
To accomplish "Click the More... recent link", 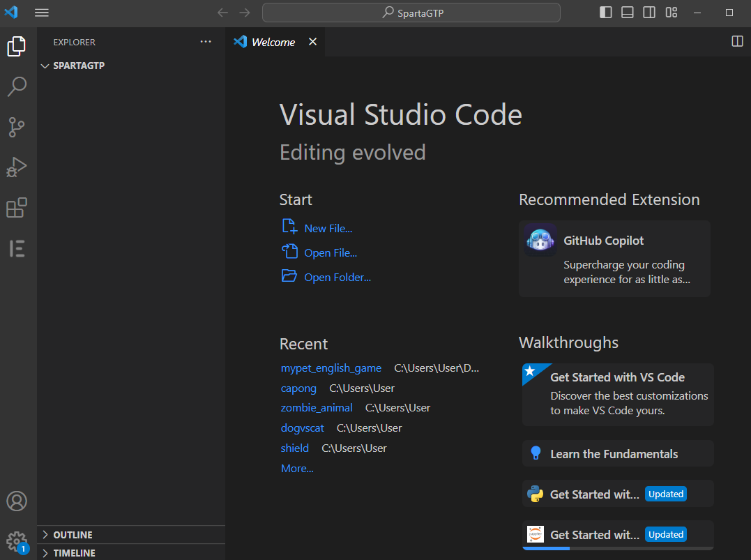I will [x=297, y=469].
